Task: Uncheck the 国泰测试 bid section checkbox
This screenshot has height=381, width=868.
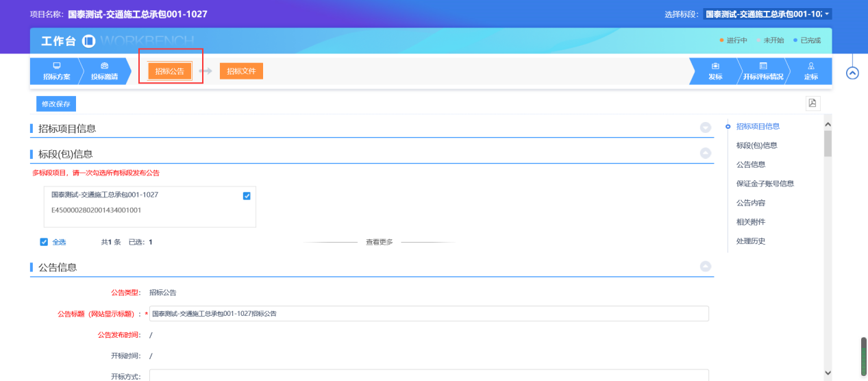Action: (247, 196)
